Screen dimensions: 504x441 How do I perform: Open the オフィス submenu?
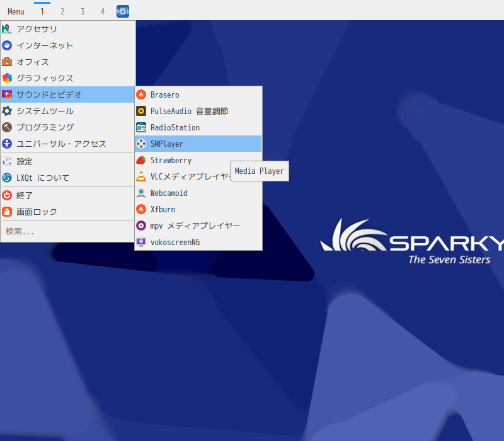(x=67, y=62)
